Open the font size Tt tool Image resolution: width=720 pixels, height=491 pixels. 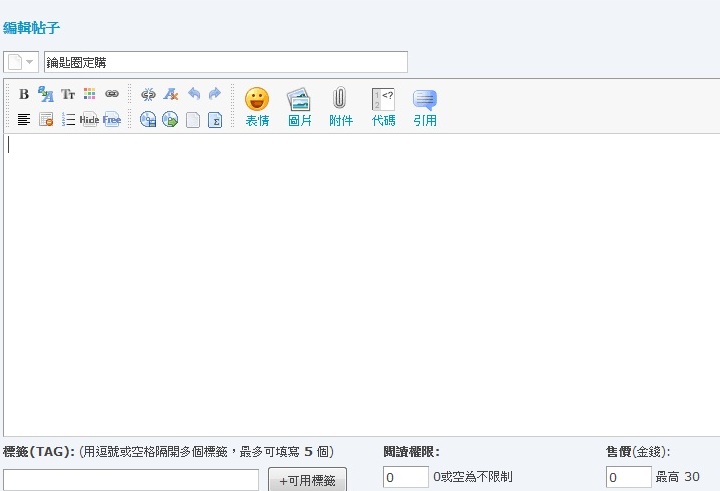[68, 94]
